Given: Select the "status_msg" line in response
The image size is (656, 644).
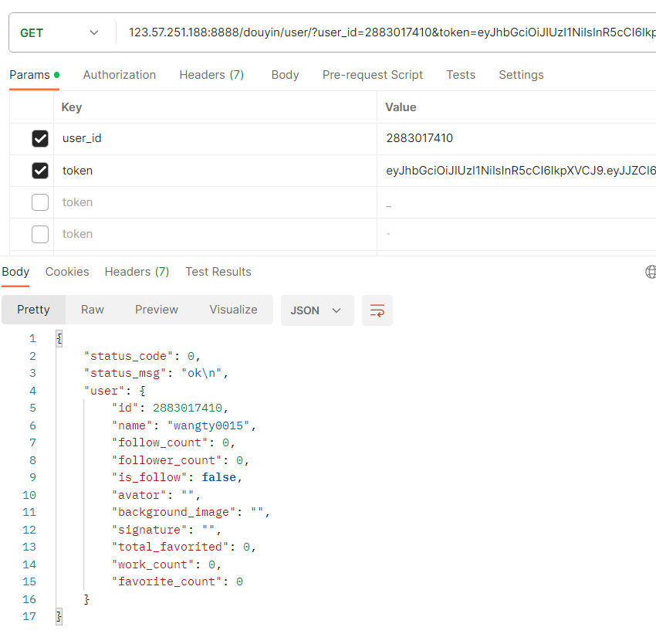Looking at the screenshot, I should [157, 374].
